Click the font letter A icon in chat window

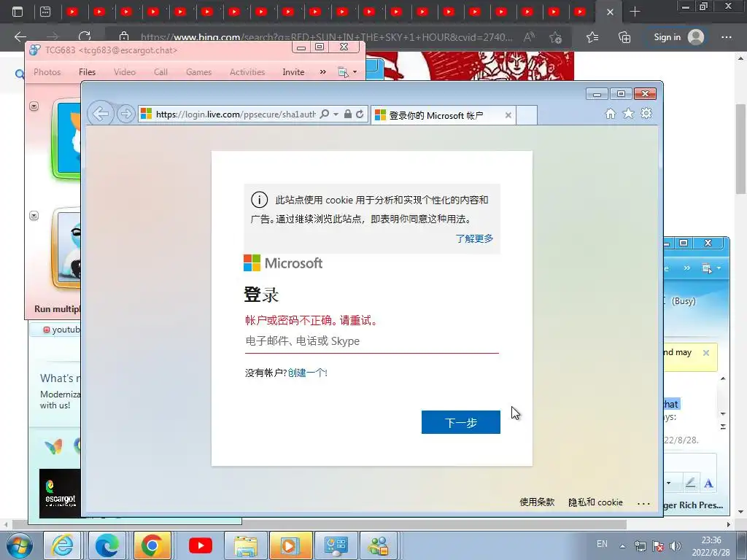click(x=708, y=483)
